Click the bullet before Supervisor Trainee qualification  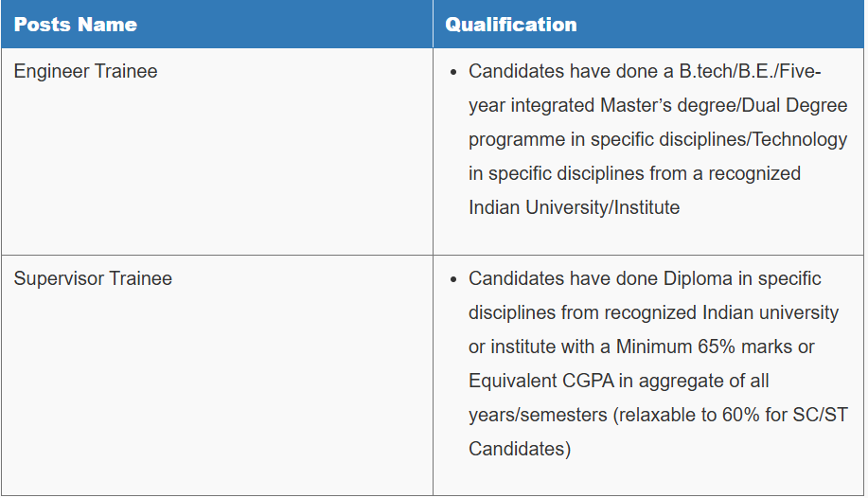(454, 279)
